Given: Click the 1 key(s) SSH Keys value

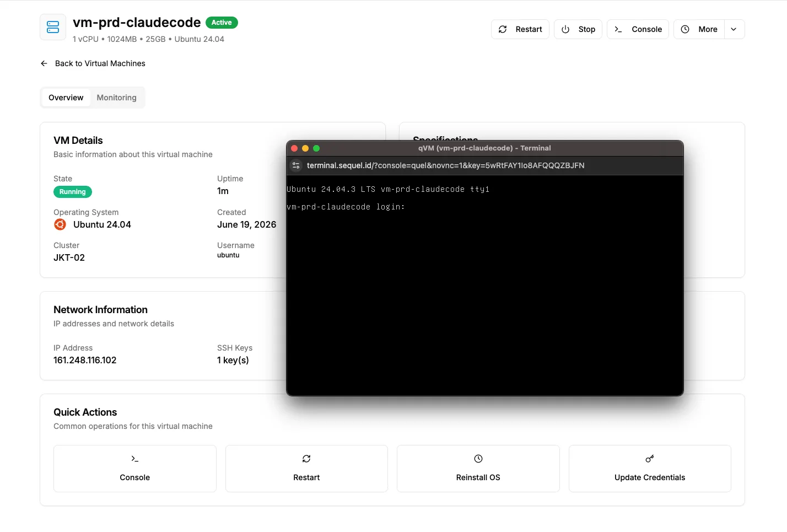Looking at the screenshot, I should 233,360.
